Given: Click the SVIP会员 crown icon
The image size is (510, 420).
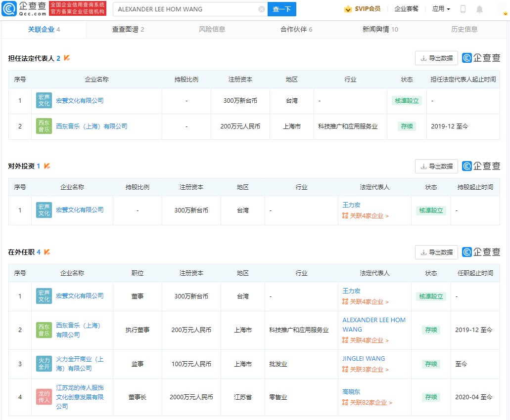Looking at the screenshot, I should click(348, 9).
